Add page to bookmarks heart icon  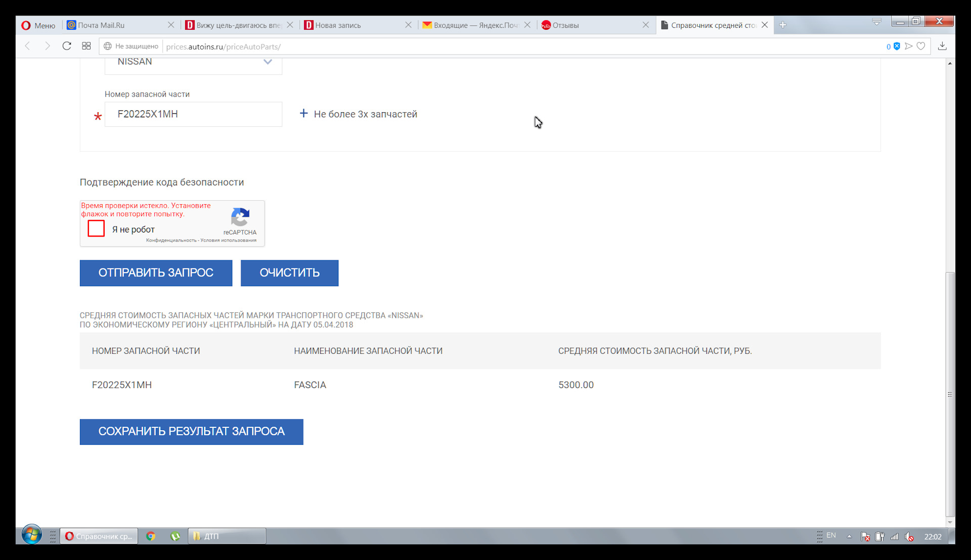click(x=921, y=46)
